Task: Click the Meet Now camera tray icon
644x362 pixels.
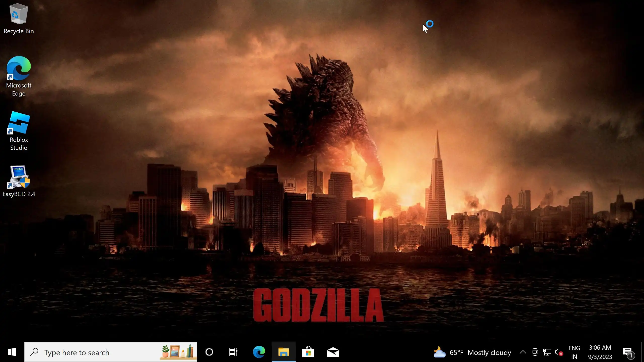Action: [x=535, y=352]
